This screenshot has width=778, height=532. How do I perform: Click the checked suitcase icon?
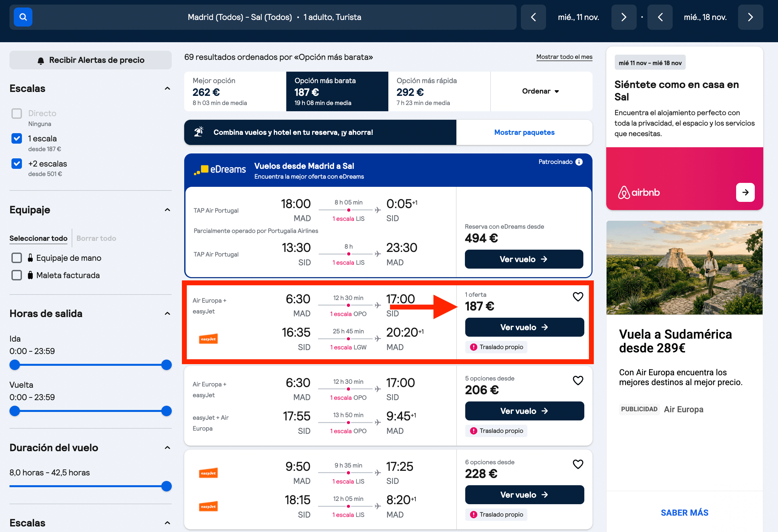click(30, 275)
